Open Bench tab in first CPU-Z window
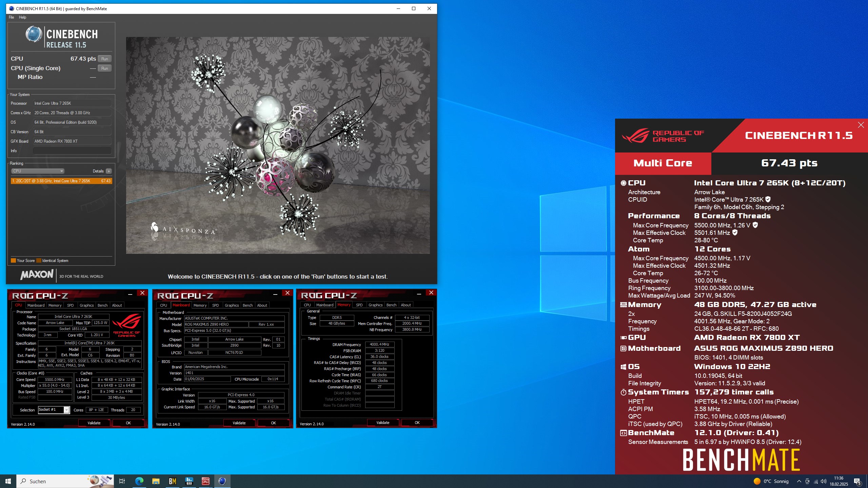This screenshot has height=488, width=868. click(102, 305)
